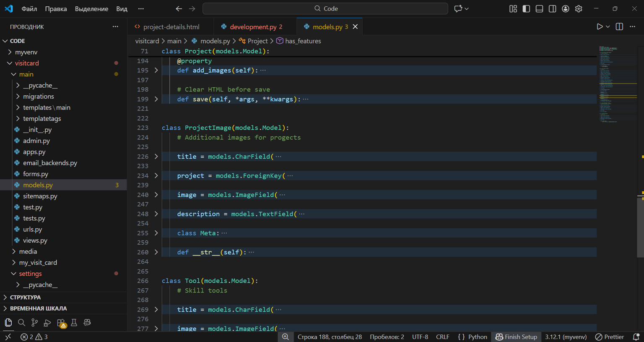
Task: Click Finish Setup in status bar
Action: point(516,337)
